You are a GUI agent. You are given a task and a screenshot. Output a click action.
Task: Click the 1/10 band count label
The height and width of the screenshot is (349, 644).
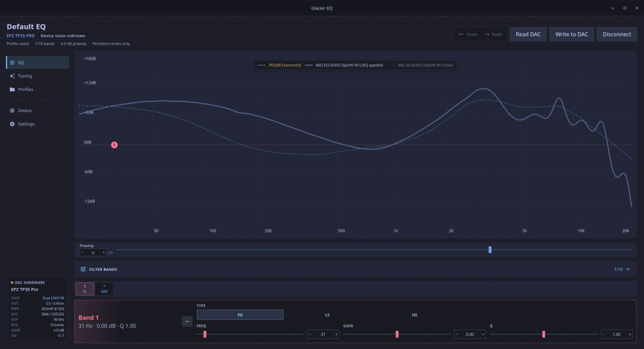point(618,269)
